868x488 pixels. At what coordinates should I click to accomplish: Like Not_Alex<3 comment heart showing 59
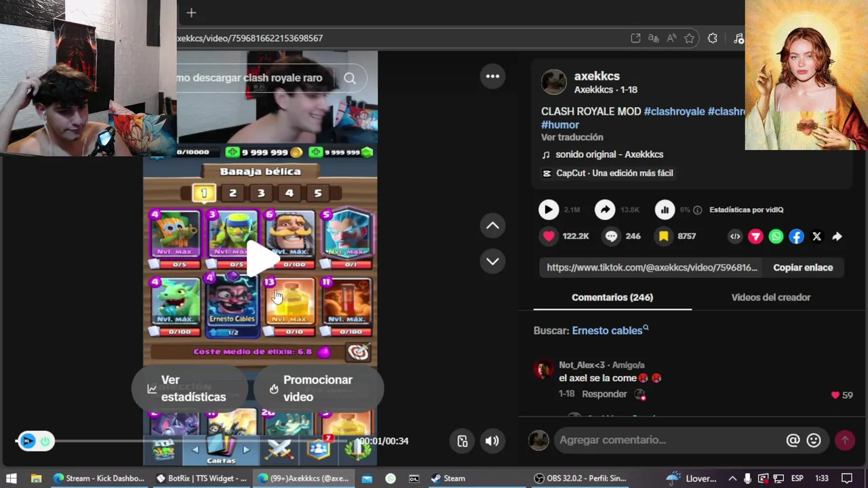835,395
